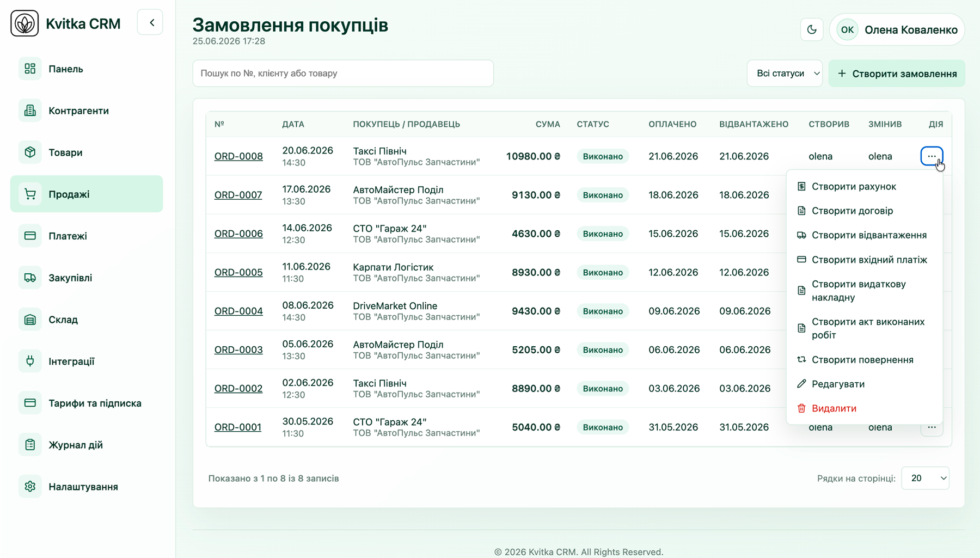Image resolution: width=980 pixels, height=558 pixels.
Task: Collapse the sidebar with the chevron button
Action: click(x=150, y=23)
